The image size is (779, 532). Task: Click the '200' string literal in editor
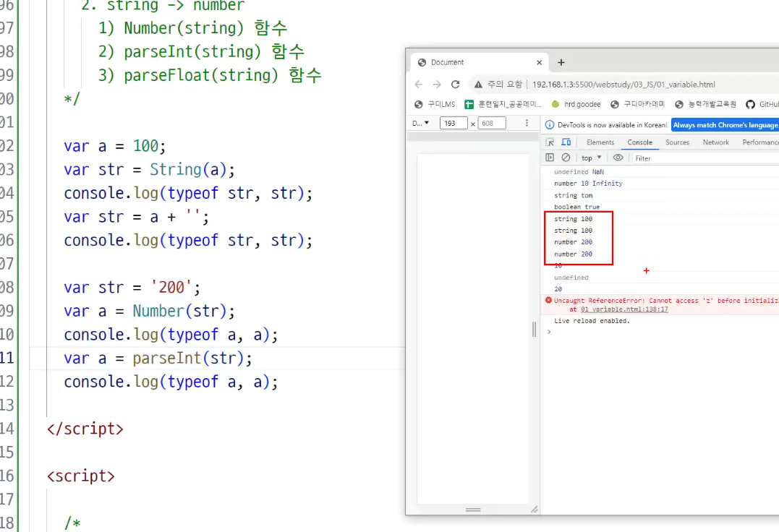pos(171,288)
